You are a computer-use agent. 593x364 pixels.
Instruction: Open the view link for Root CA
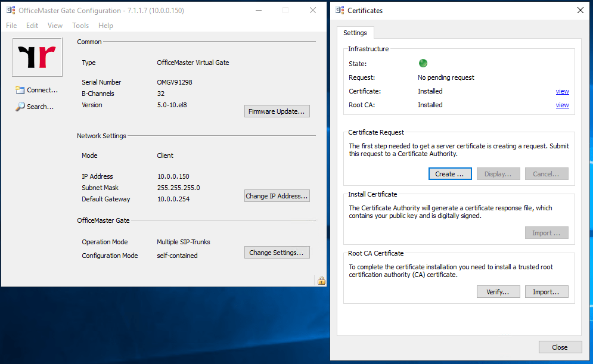tap(563, 105)
